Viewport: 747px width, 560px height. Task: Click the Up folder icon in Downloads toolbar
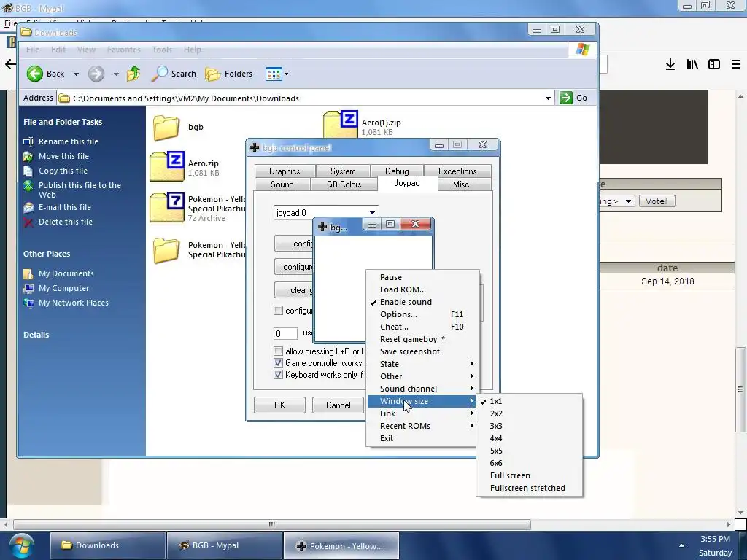tap(133, 74)
